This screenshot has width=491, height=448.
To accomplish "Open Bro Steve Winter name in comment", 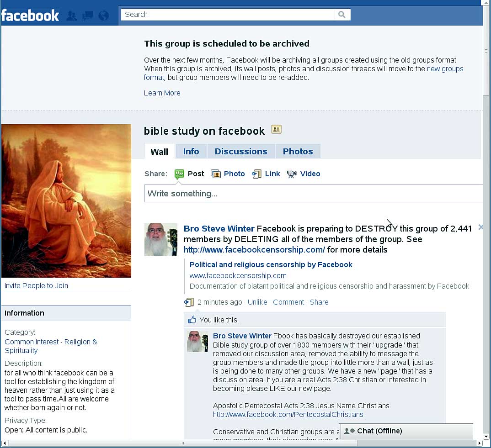I will pos(242,336).
